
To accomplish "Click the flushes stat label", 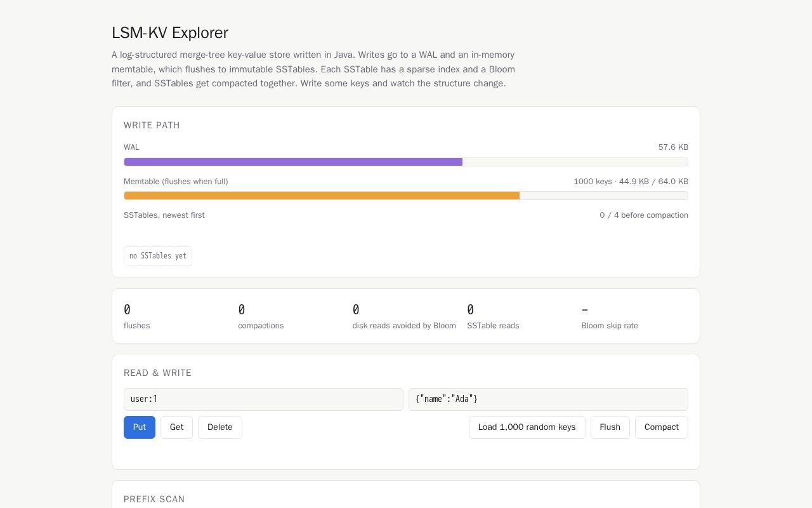I will coord(137,326).
